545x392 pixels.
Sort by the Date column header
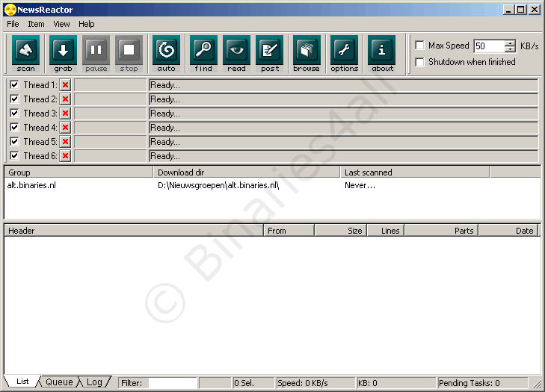(508, 231)
